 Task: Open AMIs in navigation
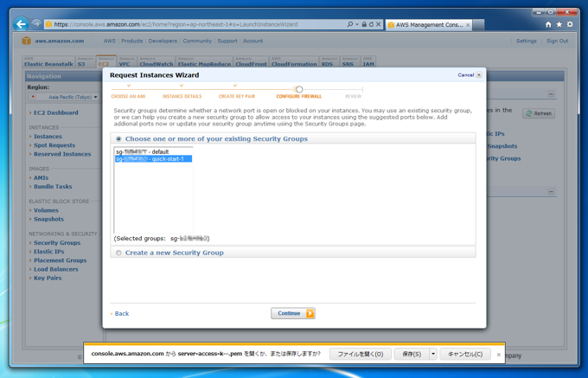click(41, 177)
